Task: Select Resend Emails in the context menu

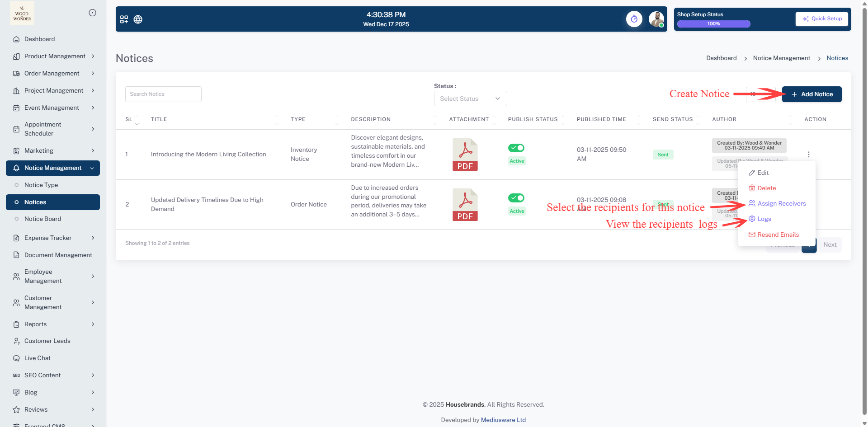Action: (x=778, y=235)
